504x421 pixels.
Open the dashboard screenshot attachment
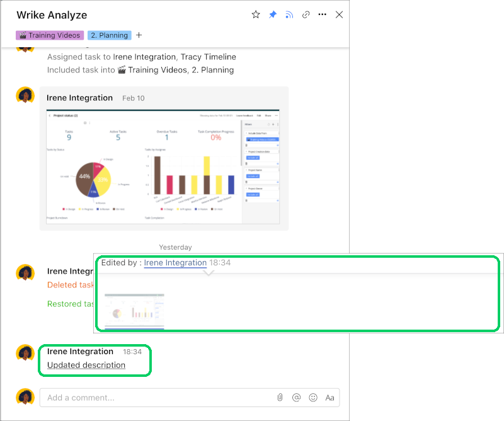point(163,166)
